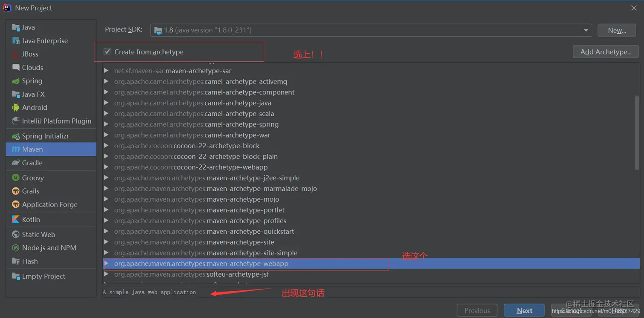Select cocoon-22-archetype-block-plain archetype
644x318 pixels.
tap(371, 156)
